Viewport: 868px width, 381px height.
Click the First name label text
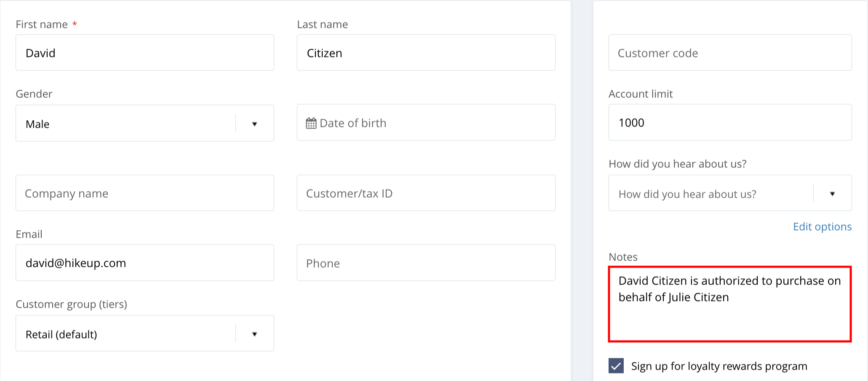click(42, 24)
